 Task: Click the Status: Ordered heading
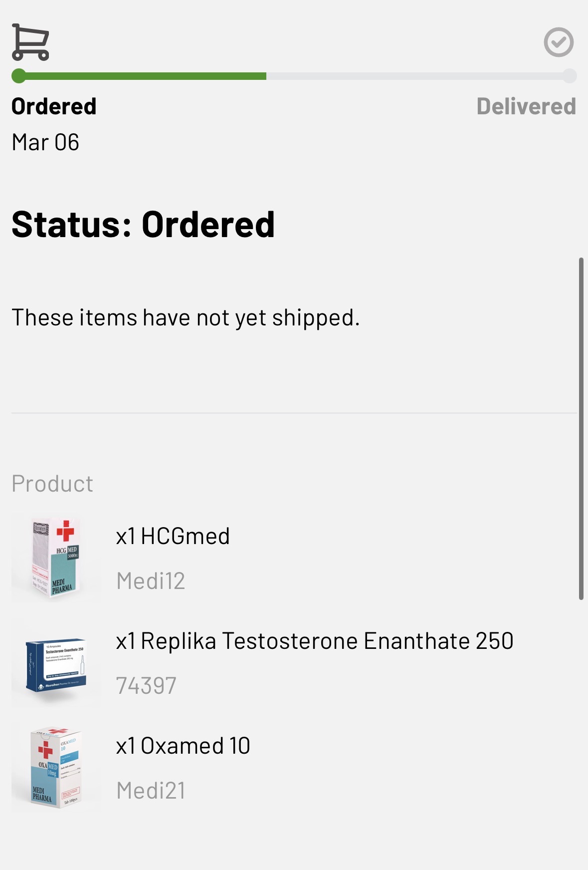point(143,225)
